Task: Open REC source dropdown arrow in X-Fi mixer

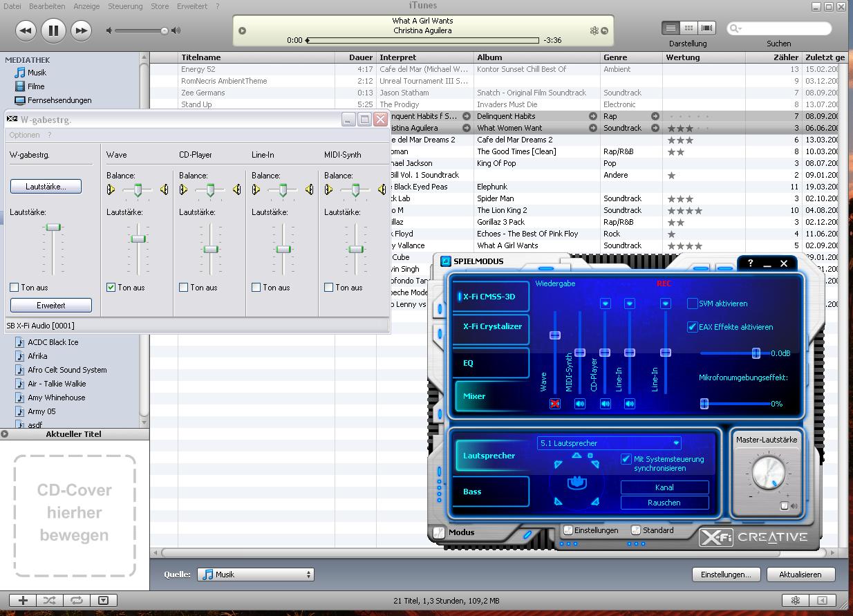Action: [x=666, y=304]
